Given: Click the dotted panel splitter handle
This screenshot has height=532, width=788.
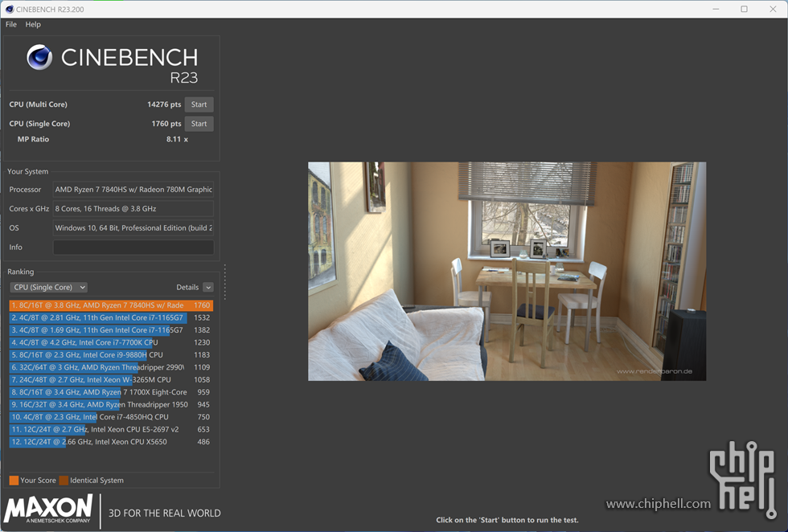Looking at the screenshot, I should tap(224, 282).
